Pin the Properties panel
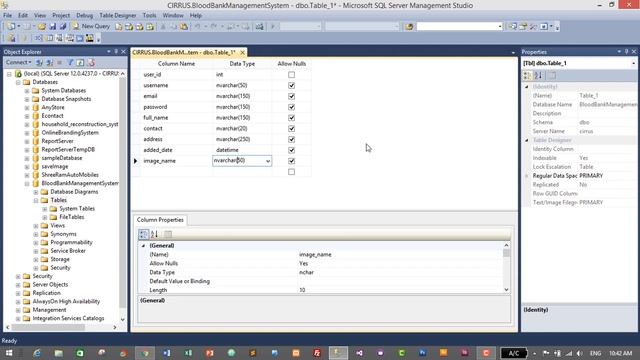The height and width of the screenshot is (360, 640). tap(627, 52)
